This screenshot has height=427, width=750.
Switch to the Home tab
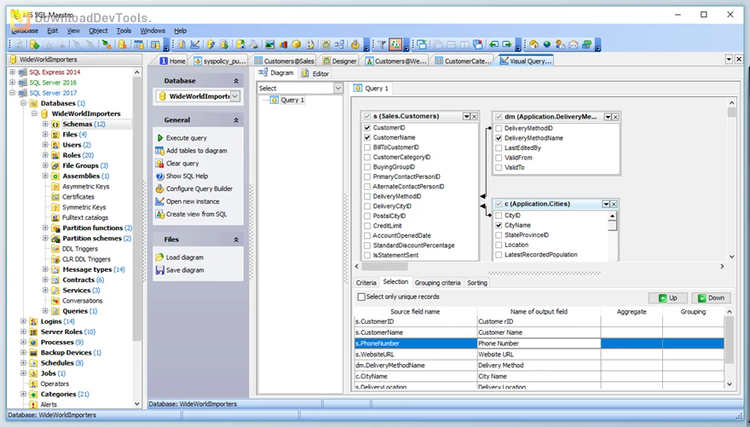click(x=172, y=61)
